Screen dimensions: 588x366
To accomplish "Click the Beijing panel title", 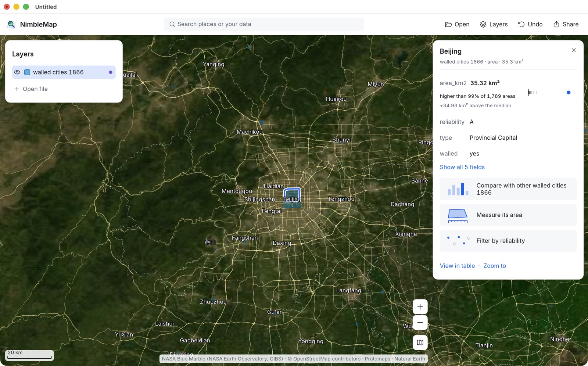I will click(451, 51).
